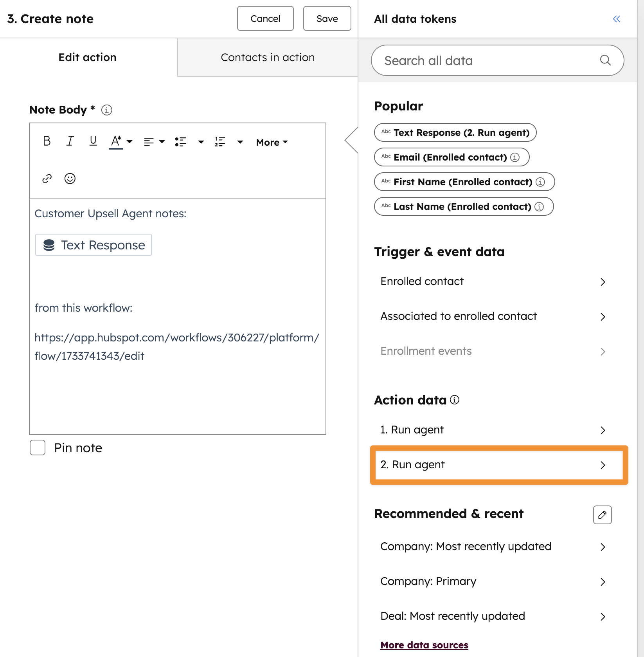View the Note Body info tooltip
The image size is (644, 657).
tap(106, 110)
